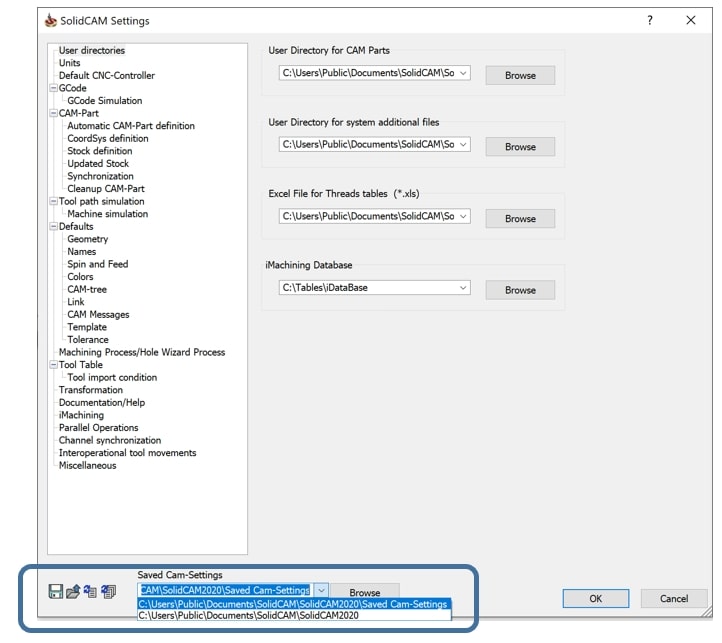This screenshot has width=722, height=643.
Task: Choose the SolidCAM2020 folder path list entry
Action: [x=294, y=615]
